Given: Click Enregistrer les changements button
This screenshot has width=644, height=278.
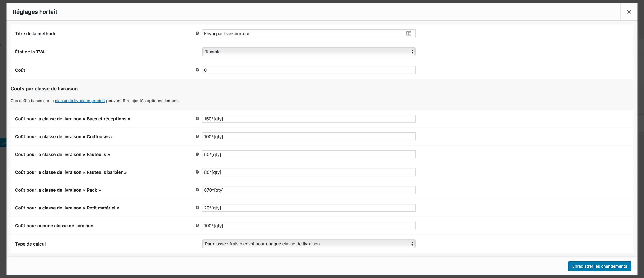Looking at the screenshot, I should (x=599, y=266).
